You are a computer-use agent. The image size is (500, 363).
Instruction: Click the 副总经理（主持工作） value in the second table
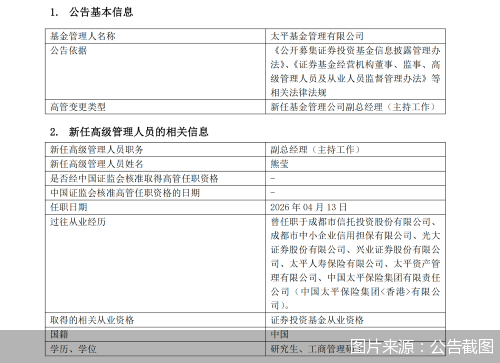[316, 150]
